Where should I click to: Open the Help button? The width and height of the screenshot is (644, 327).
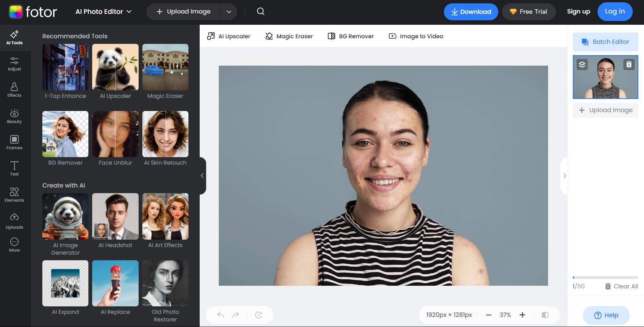606,315
